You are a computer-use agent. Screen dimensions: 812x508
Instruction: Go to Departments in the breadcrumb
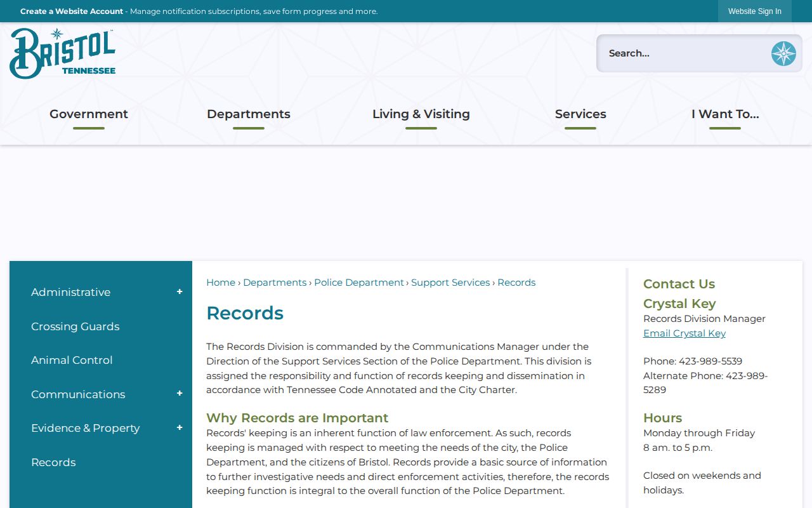pos(275,283)
